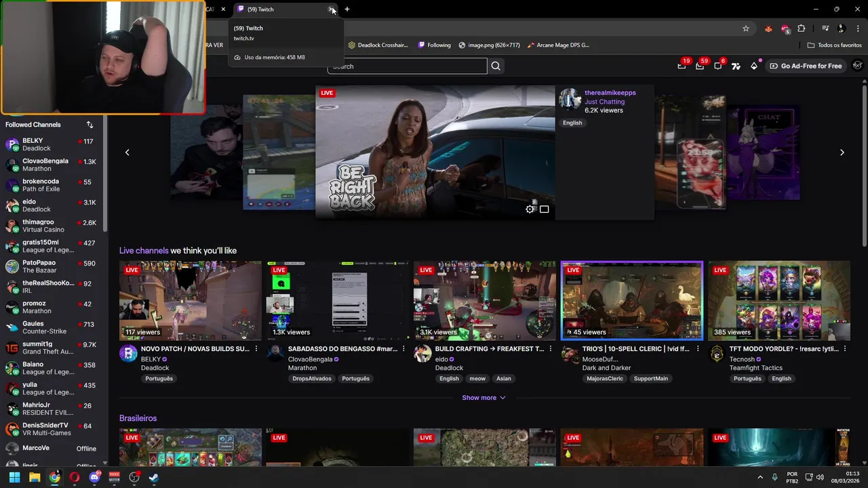The width and height of the screenshot is (868, 488).
Task: Open the Just Chatting category link
Action: coord(605,102)
